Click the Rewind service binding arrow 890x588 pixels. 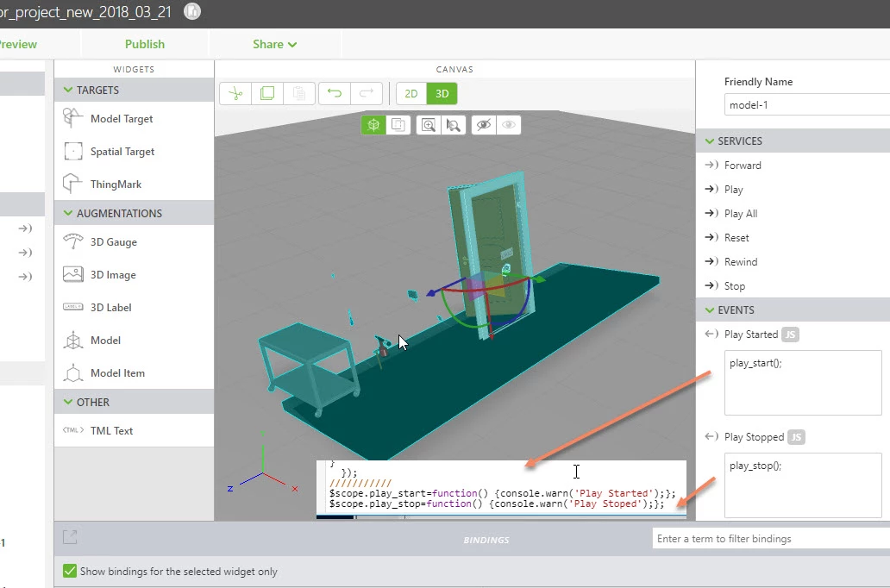(711, 261)
